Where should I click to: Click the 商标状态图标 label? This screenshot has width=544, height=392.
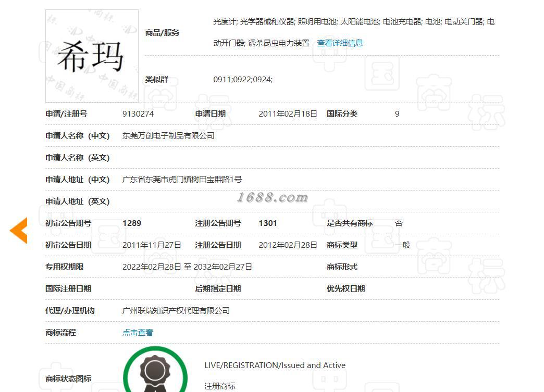click(x=68, y=379)
